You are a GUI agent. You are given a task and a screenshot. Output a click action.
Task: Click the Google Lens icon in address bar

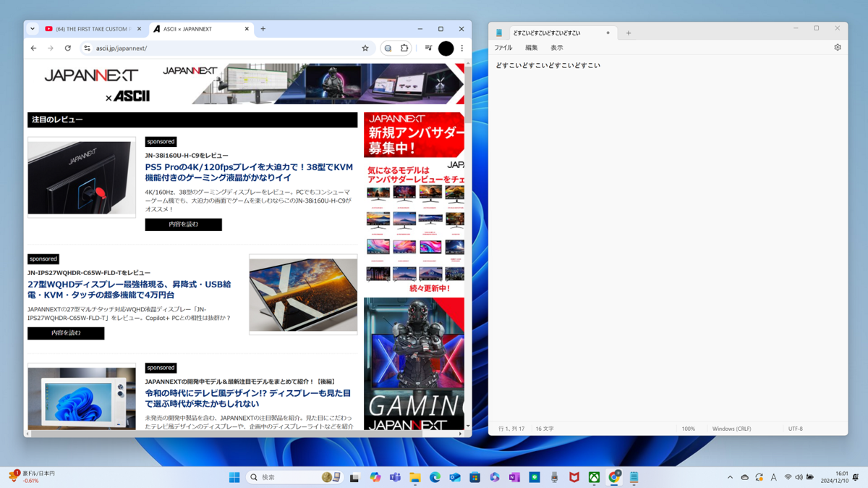(x=388, y=48)
